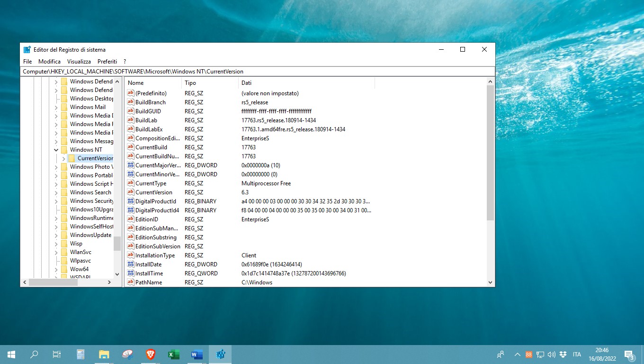Screen dimensions: 644x364
Task: Click the binary icon of DigitalProductId4 value
Action: [x=131, y=210]
